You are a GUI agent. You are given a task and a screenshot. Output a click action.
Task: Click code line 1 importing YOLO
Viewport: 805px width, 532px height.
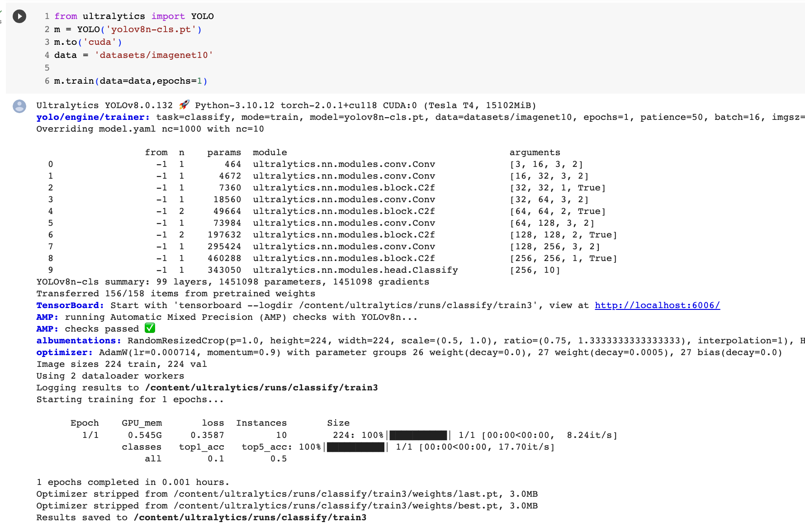134,16
